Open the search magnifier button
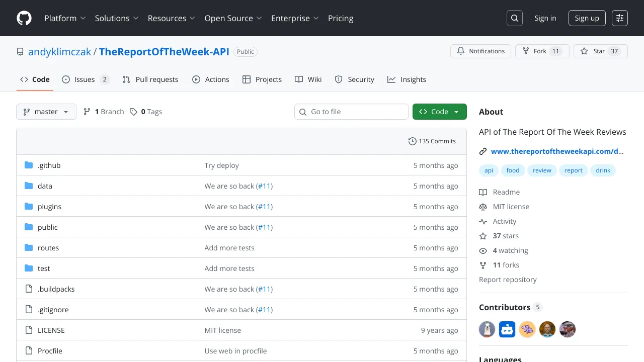The height and width of the screenshot is (362, 644). [x=515, y=18]
